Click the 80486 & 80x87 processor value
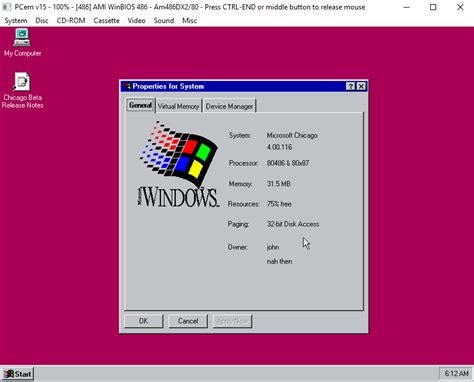 coord(288,163)
